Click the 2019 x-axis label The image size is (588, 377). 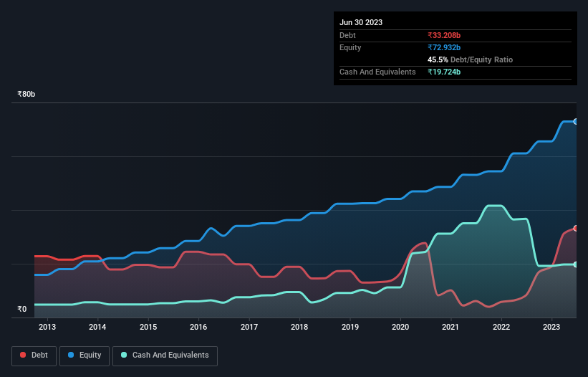(x=350, y=327)
